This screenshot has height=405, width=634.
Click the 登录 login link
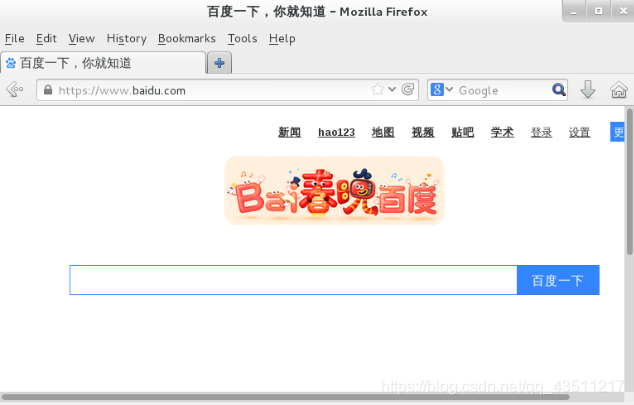(541, 132)
